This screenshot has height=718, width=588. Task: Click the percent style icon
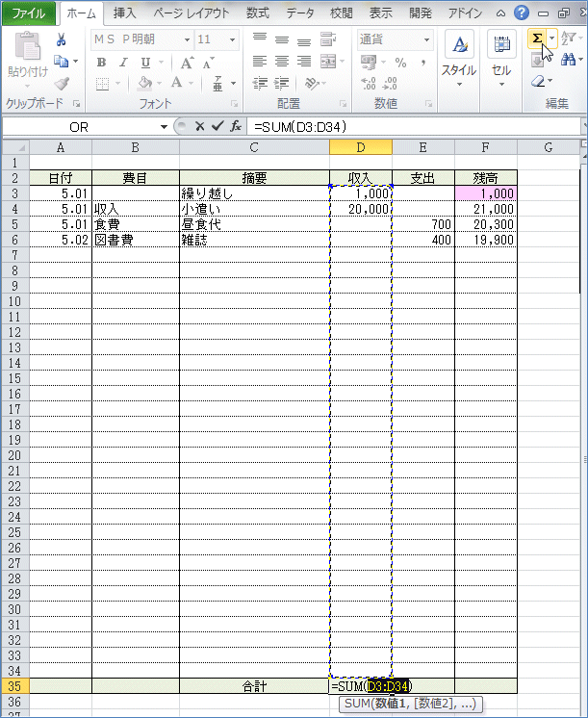tap(400, 63)
